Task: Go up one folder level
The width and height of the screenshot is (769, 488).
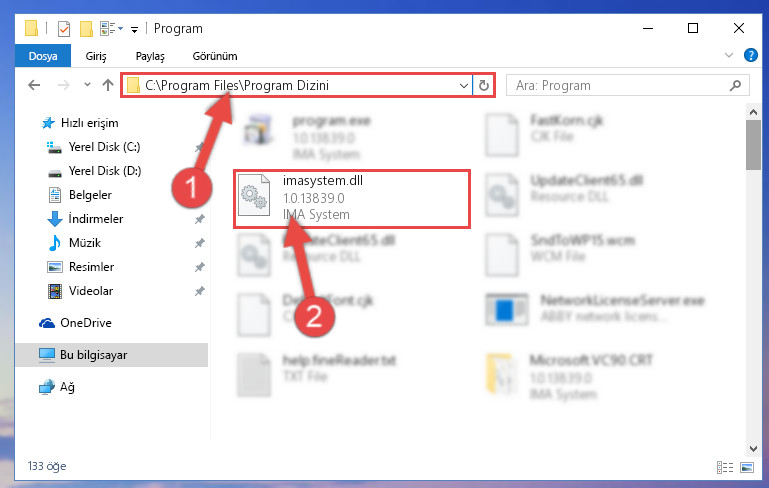Action: [108, 85]
